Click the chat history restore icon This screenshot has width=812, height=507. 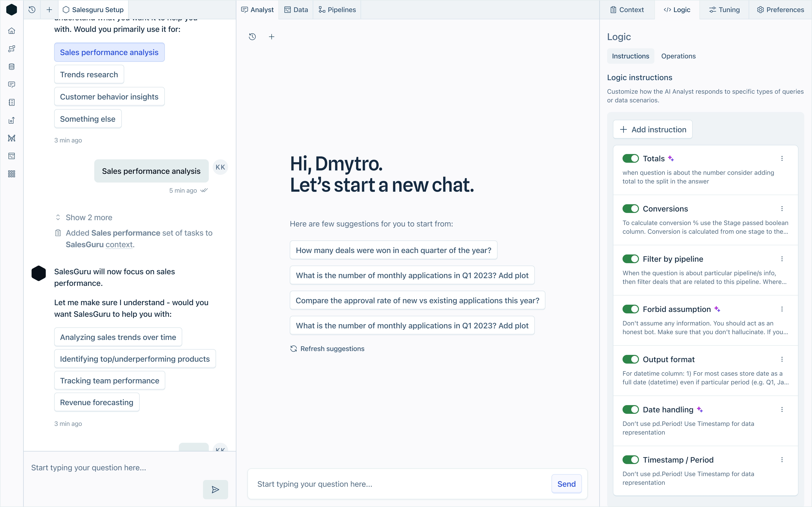pos(253,37)
